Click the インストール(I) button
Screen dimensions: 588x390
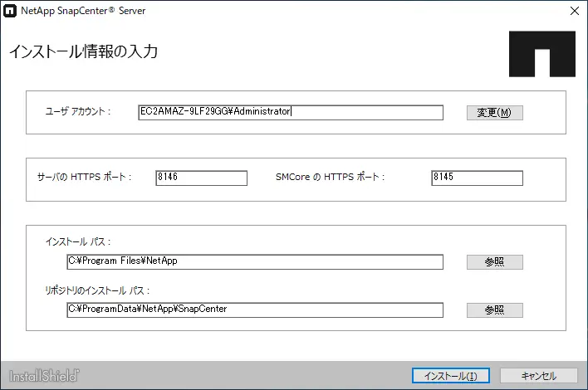point(451,375)
